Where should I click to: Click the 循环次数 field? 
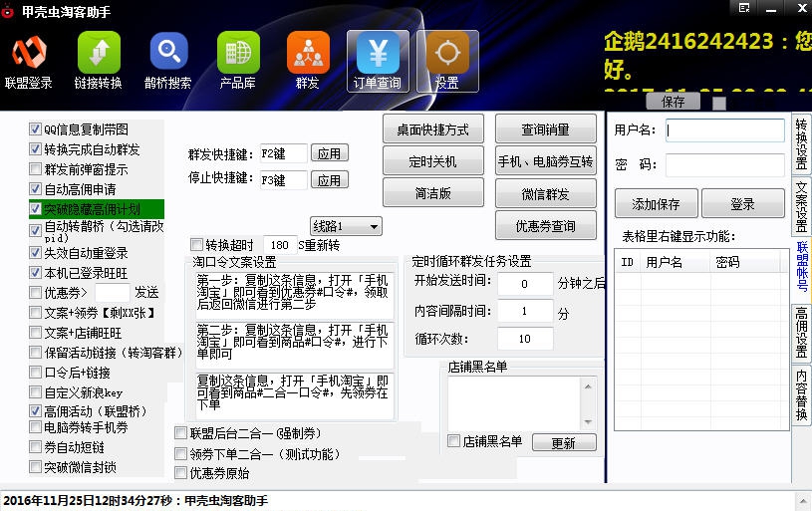[525, 338]
